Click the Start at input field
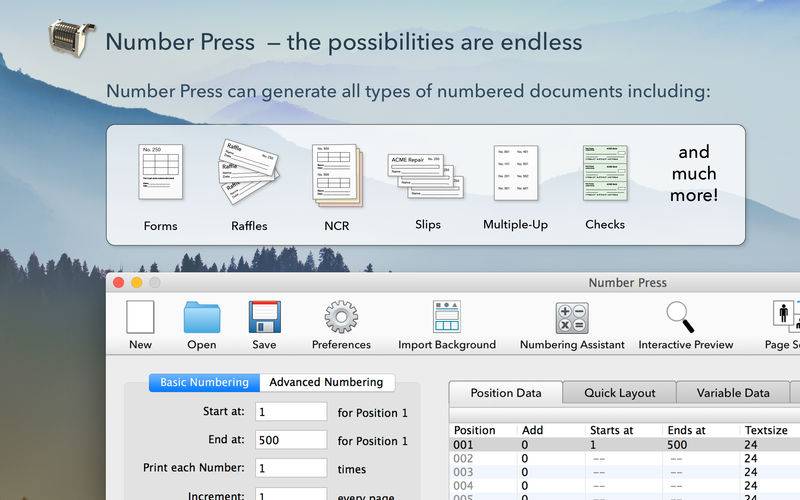 pyautogui.click(x=291, y=412)
